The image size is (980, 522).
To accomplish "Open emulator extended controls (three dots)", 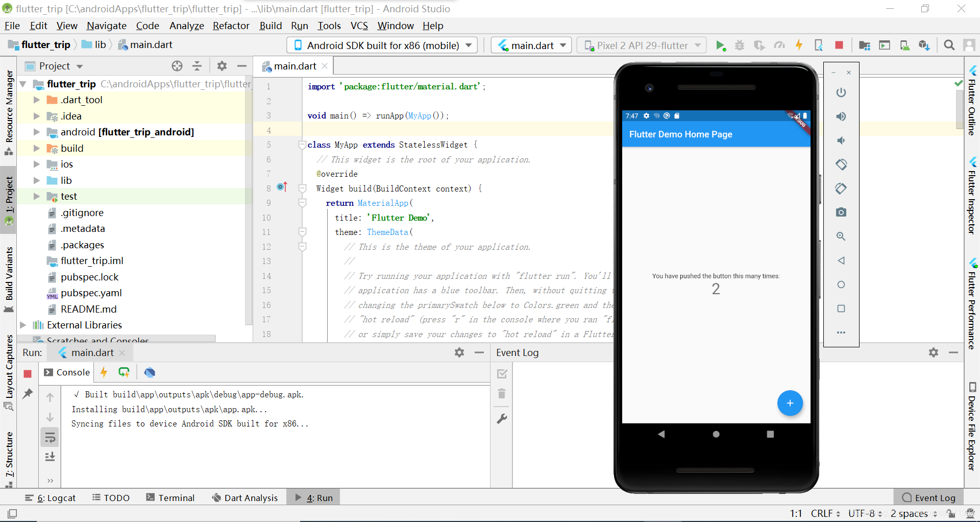I will [841, 333].
